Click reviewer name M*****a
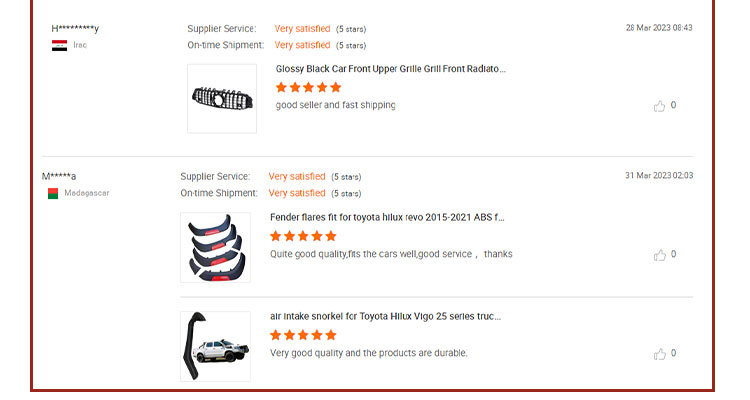 (x=59, y=176)
